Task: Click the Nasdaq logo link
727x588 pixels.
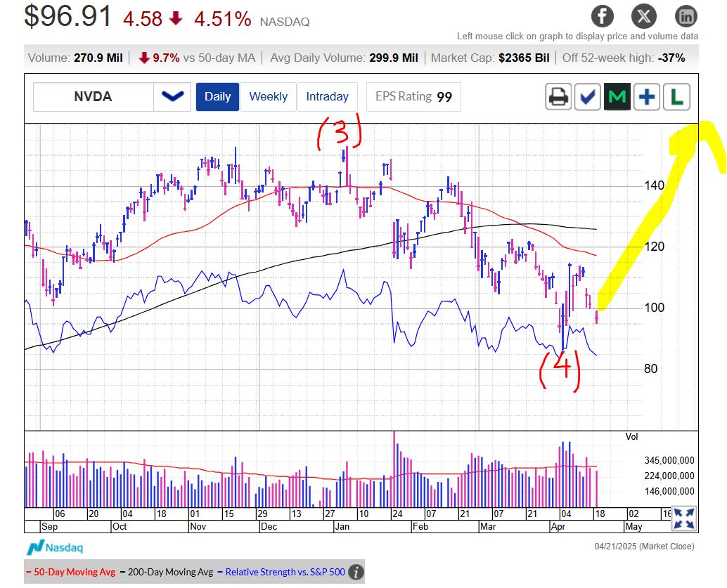Action: (x=55, y=547)
